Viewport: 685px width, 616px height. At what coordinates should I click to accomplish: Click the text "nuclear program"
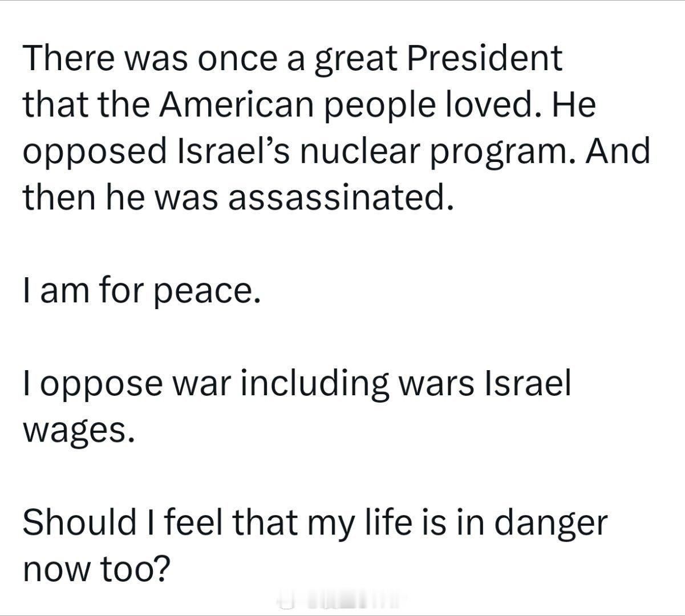[430, 152]
